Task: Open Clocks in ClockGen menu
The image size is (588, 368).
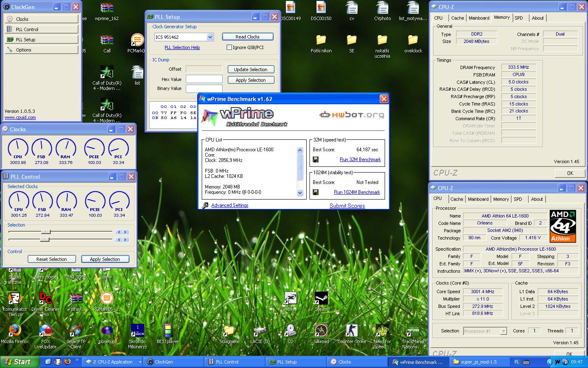Action: click(x=42, y=19)
